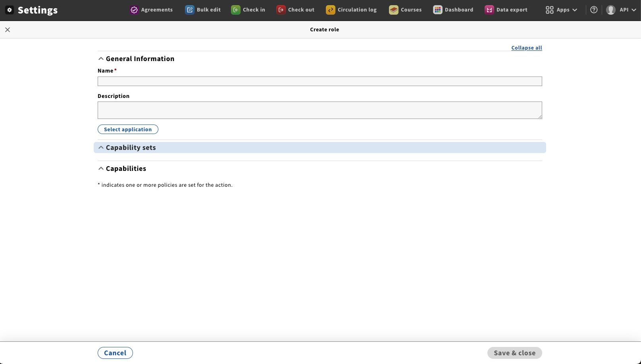Click the Collapse all link
Viewport: 641px width, 364px height.
(527, 48)
